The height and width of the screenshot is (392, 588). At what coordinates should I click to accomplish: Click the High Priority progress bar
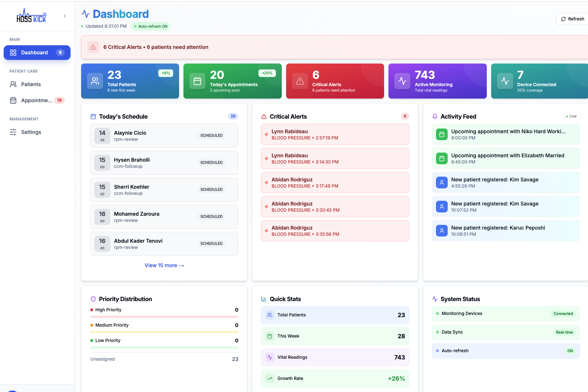164,316
